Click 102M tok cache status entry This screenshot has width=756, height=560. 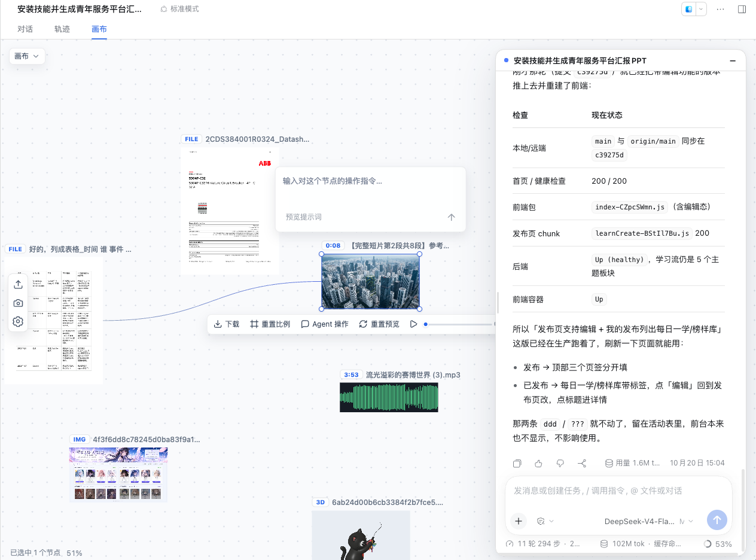(x=641, y=544)
